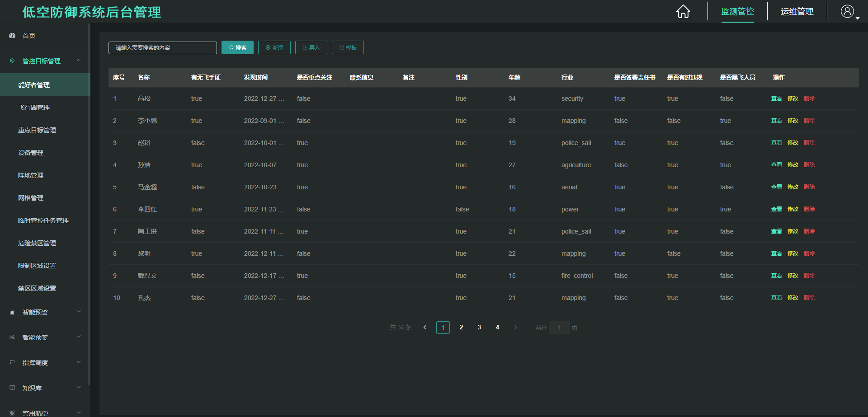Select current page 1 in pagination
This screenshot has width=868, height=417.
pos(443,328)
